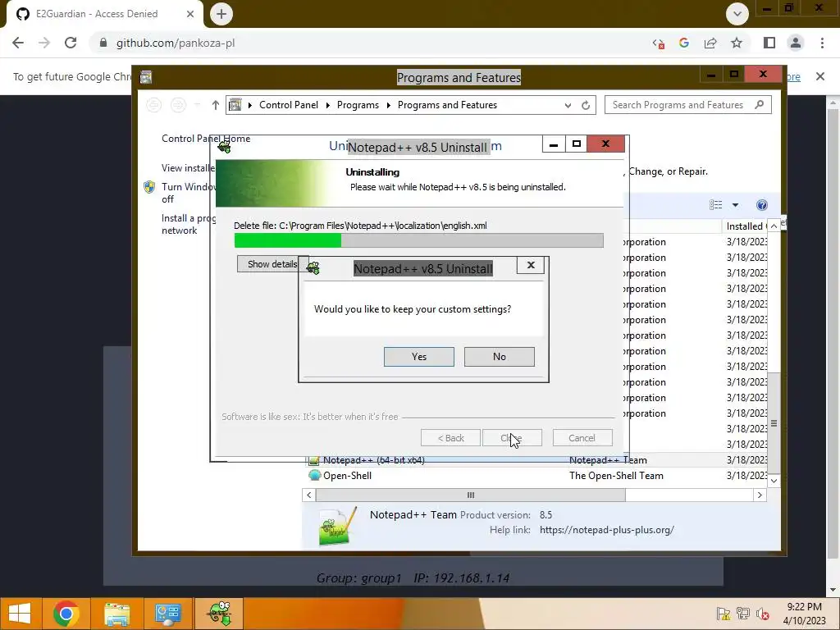Select the Notepad++ (64-bit x64) row
The width and height of the screenshot is (840, 630).
[x=536, y=460]
